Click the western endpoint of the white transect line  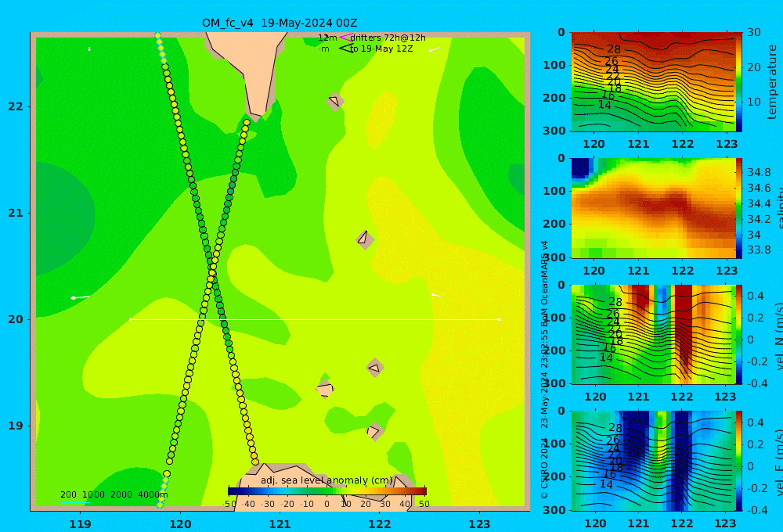130,319
